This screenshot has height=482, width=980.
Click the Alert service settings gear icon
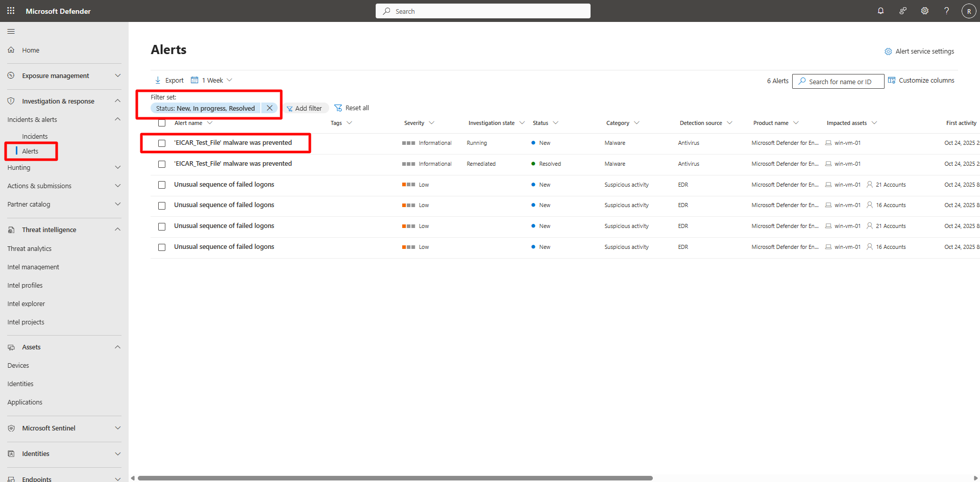[x=888, y=52]
